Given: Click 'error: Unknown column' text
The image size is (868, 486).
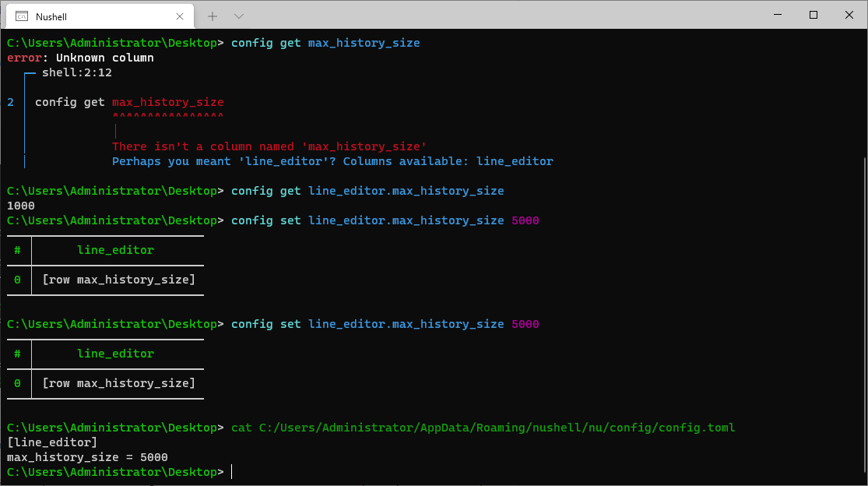Looking at the screenshot, I should pos(80,58).
